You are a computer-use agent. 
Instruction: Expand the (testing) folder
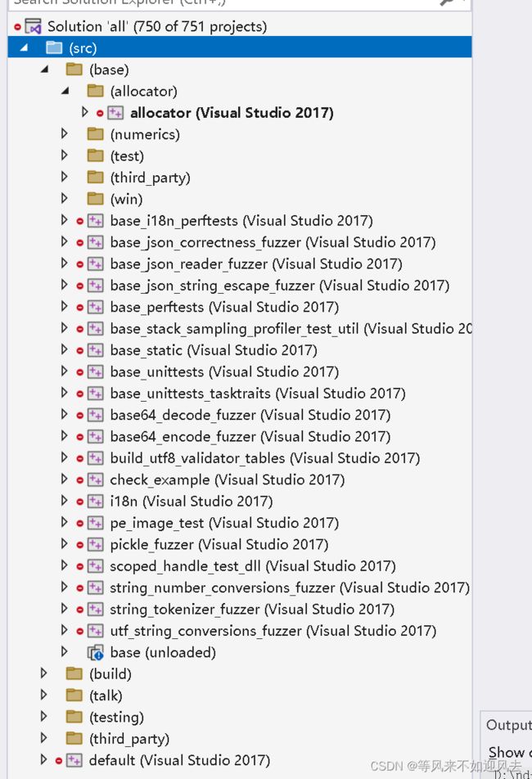click(43, 717)
